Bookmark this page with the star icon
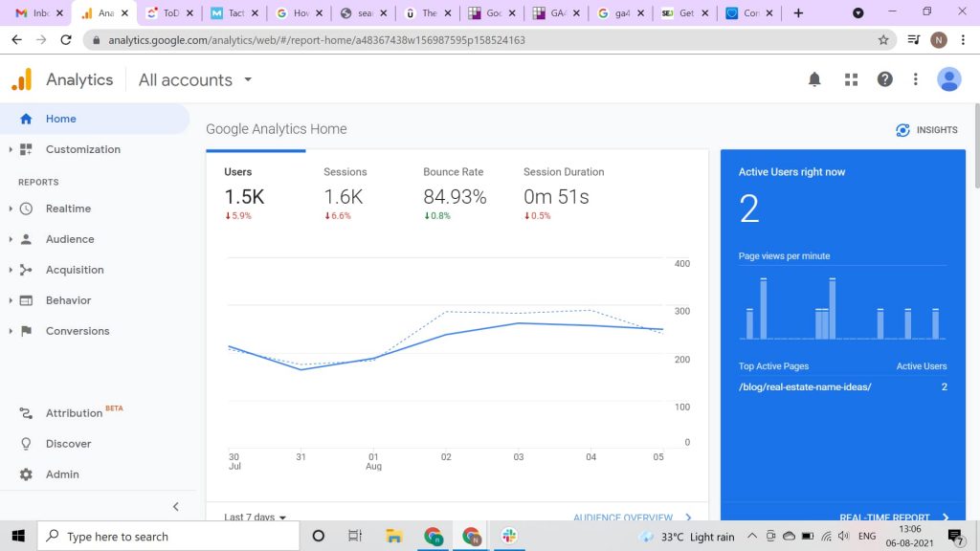Image resolution: width=980 pixels, height=551 pixels. pyautogui.click(x=883, y=40)
